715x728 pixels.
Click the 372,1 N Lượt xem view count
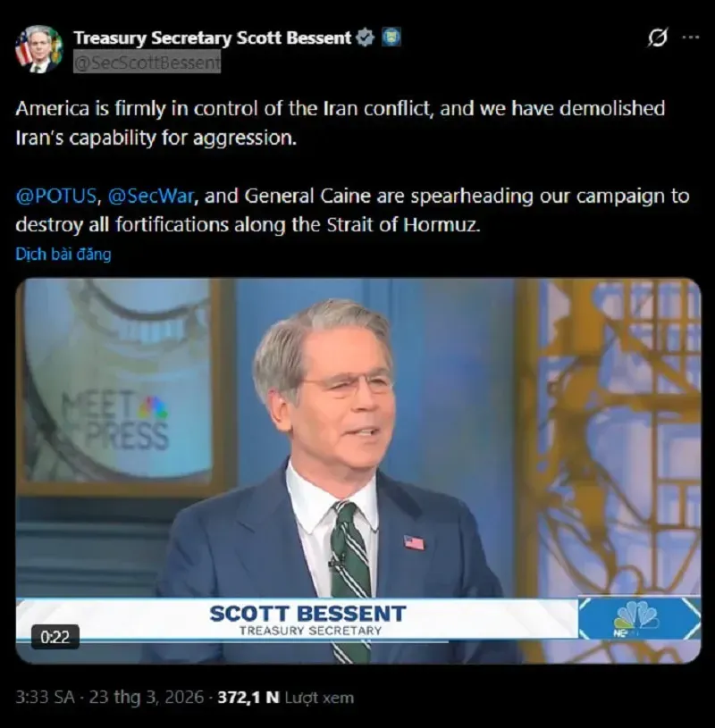(285, 697)
